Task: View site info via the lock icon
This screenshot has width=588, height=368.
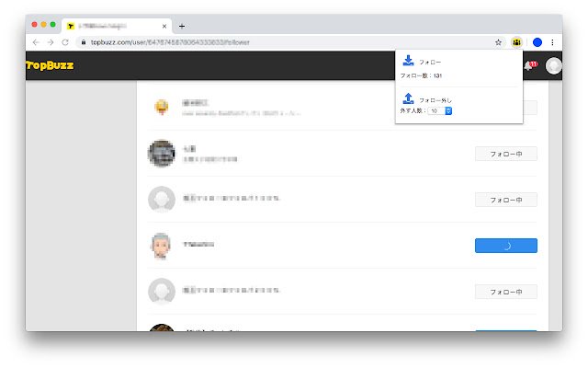Action: [84, 42]
